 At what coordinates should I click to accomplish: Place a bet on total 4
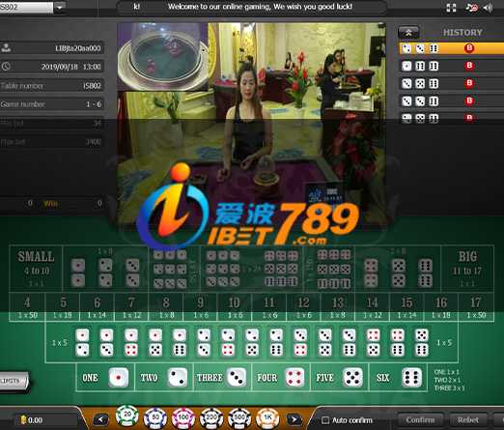point(27,307)
